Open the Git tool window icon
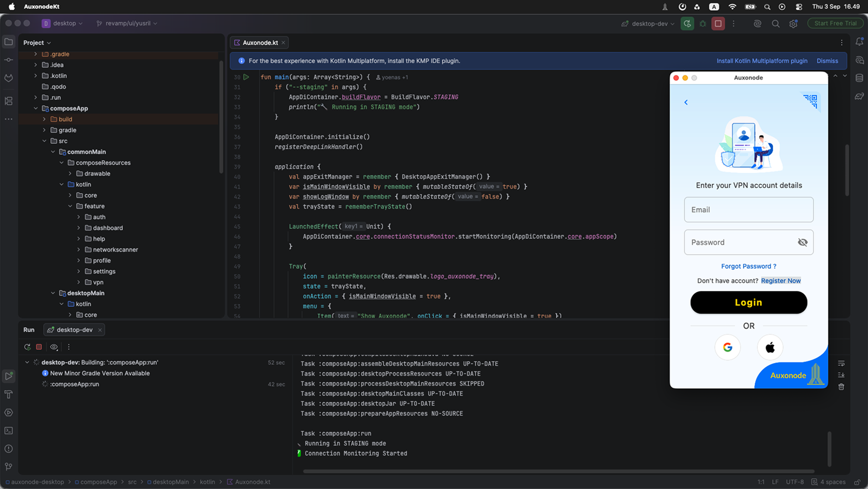Screen dimensions: 868x489 [x=9, y=467]
